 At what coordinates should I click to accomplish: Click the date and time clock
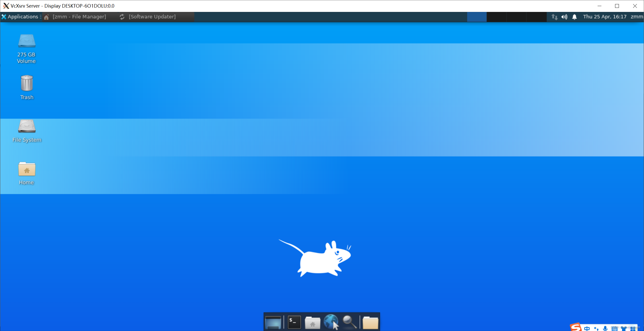(x=604, y=17)
